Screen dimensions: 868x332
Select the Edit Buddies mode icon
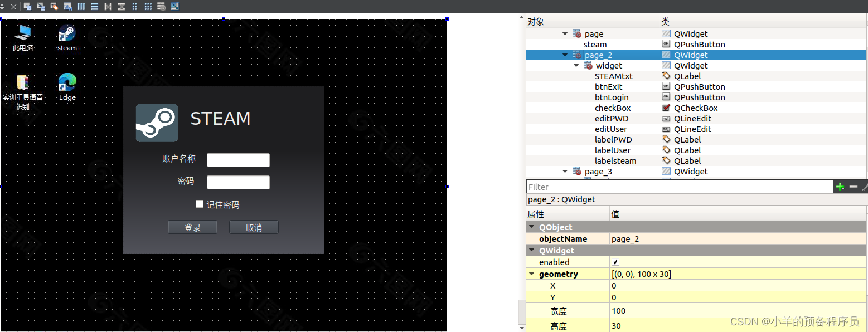(54, 7)
